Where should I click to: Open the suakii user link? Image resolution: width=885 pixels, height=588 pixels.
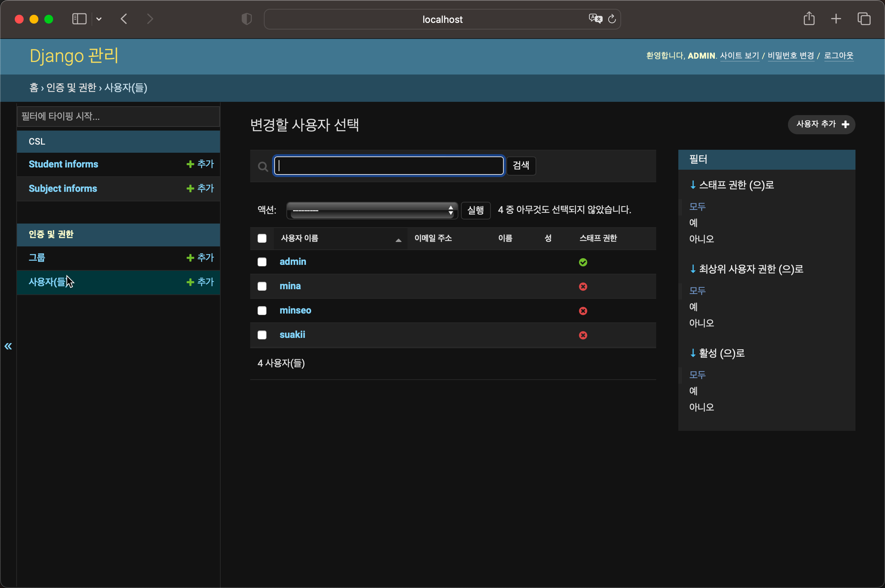click(292, 335)
